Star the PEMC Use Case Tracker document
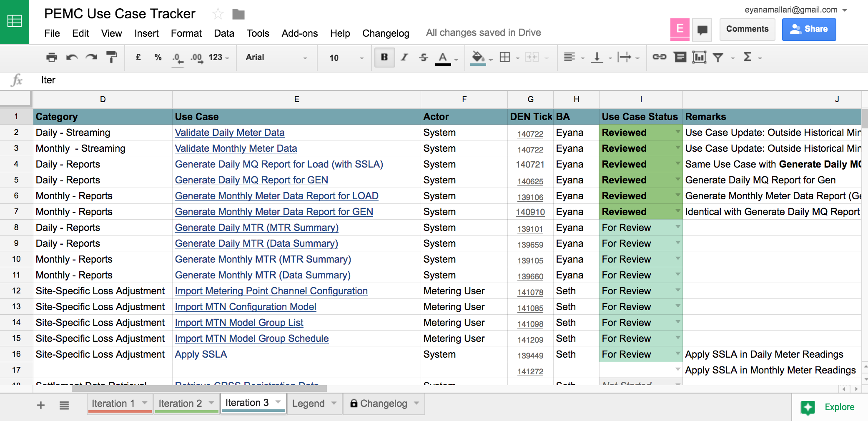Image resolution: width=868 pixels, height=421 pixels. (x=218, y=14)
